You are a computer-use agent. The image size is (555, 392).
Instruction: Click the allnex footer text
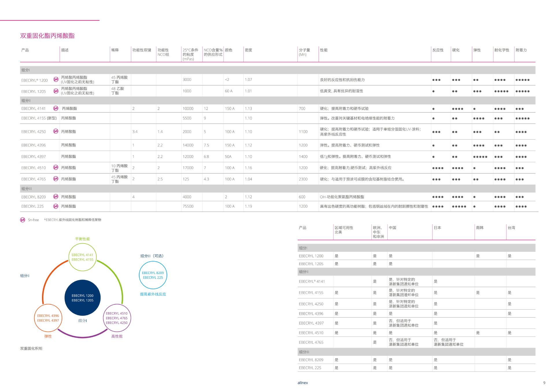[303, 383]
